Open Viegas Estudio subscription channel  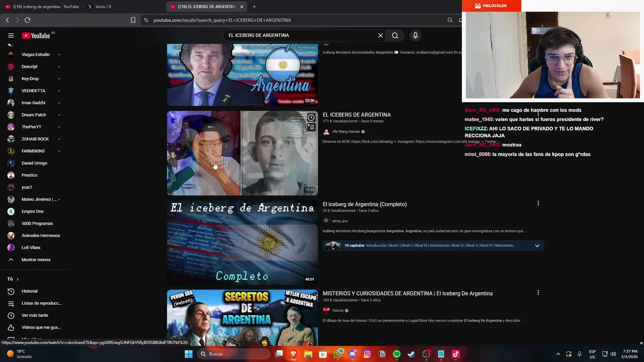tap(34, 54)
